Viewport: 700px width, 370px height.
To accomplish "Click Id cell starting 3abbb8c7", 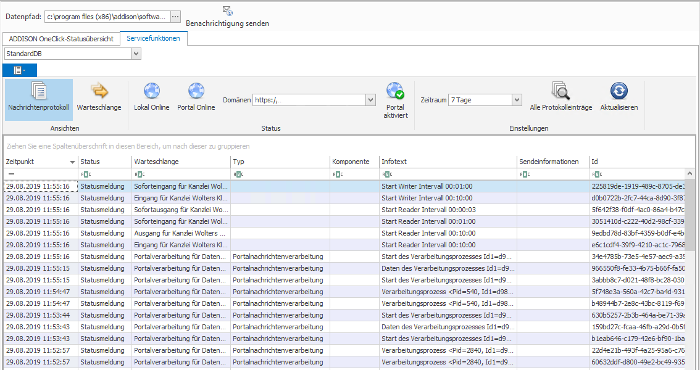I will pos(637,280).
